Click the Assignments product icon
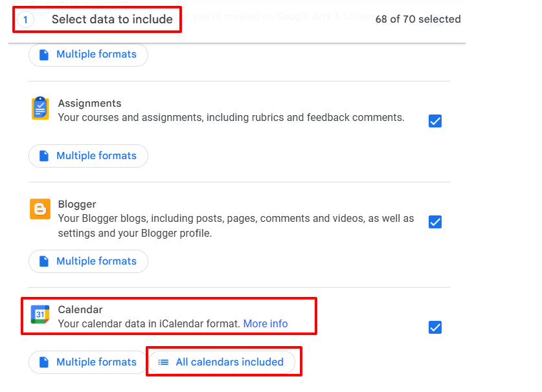The width and height of the screenshot is (542, 392). pos(40,108)
